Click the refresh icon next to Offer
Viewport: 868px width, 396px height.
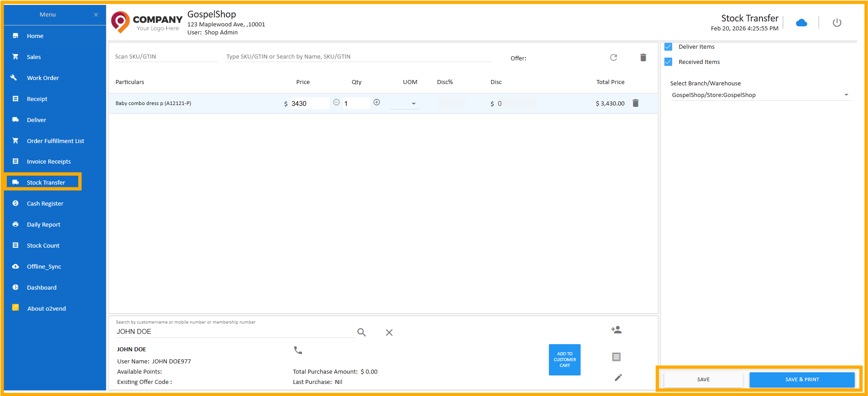point(614,57)
